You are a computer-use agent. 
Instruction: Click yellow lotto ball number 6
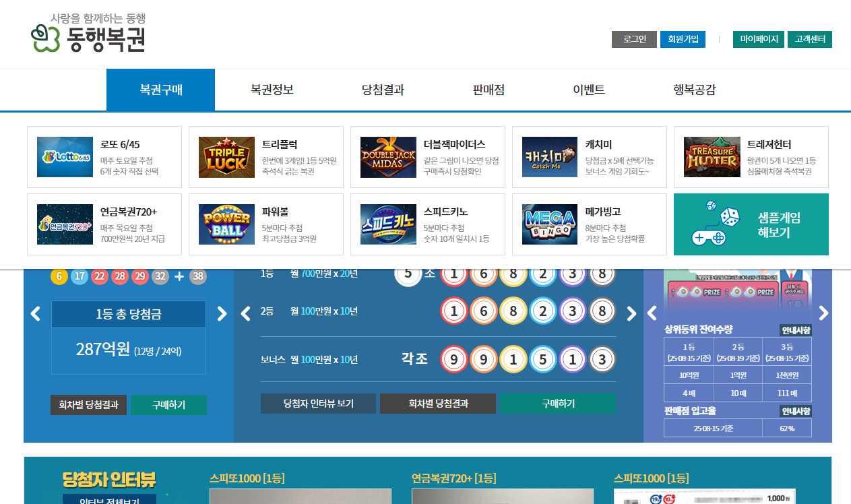(x=59, y=276)
